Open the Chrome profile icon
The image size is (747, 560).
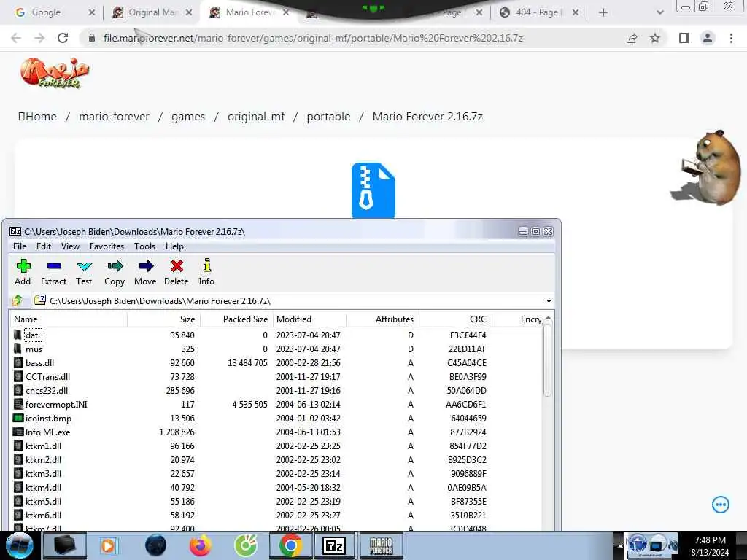click(x=708, y=38)
